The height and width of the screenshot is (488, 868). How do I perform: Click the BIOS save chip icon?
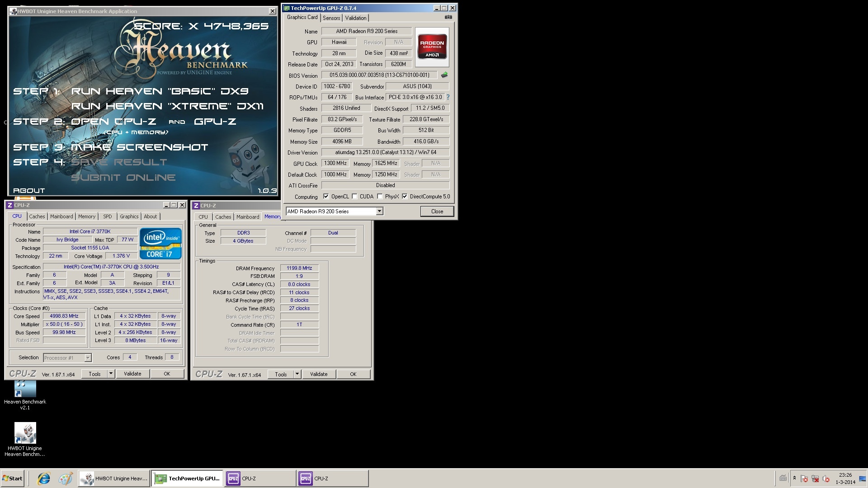coord(444,75)
